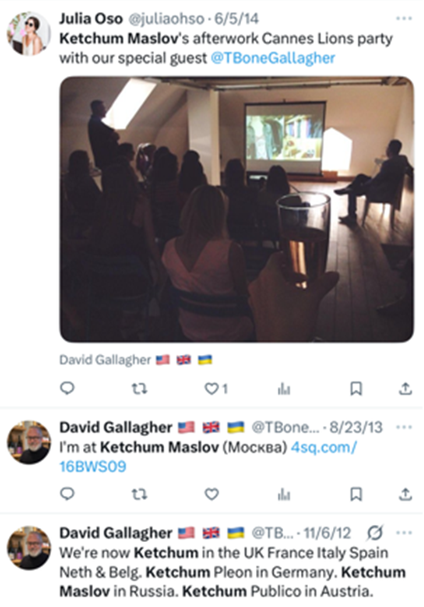Viewport: 424px width, 607px height.
Task: View analytics for the 8/23/13 tweet
Action: pyautogui.click(x=284, y=494)
